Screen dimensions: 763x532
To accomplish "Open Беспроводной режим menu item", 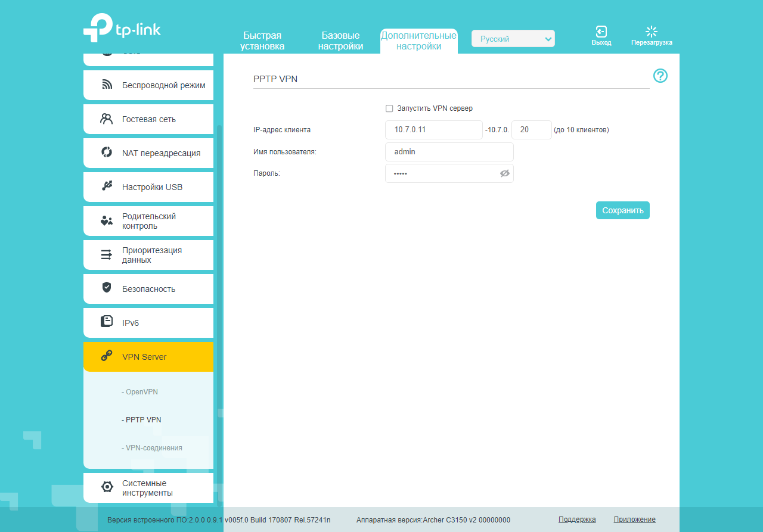I will point(148,85).
